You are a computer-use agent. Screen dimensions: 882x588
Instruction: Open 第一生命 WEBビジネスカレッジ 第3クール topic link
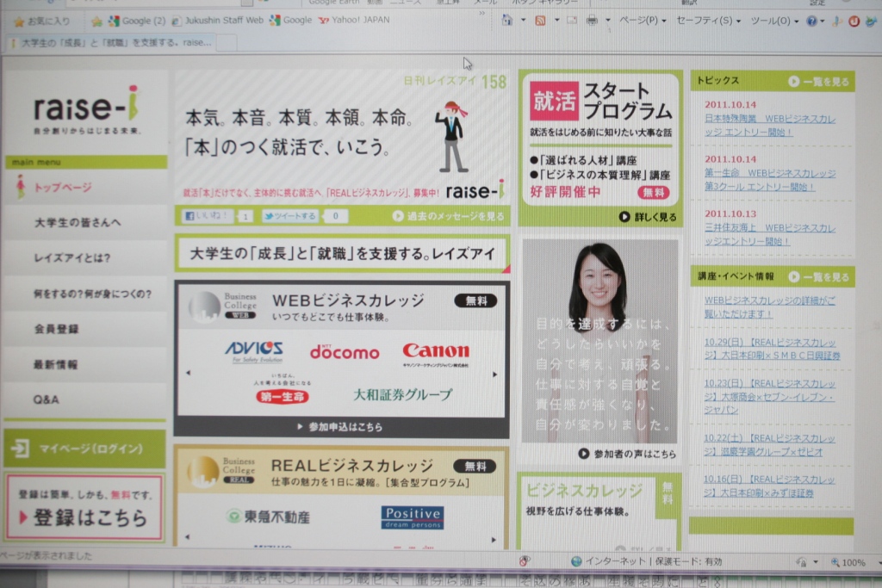(x=770, y=180)
